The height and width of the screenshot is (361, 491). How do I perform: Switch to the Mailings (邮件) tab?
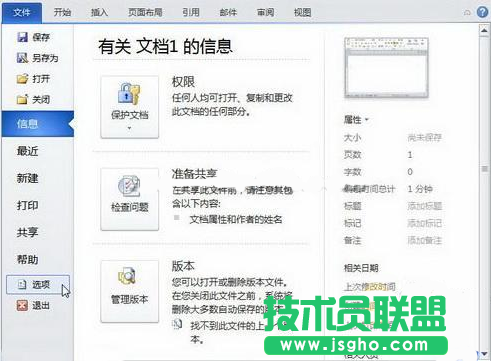228,13
